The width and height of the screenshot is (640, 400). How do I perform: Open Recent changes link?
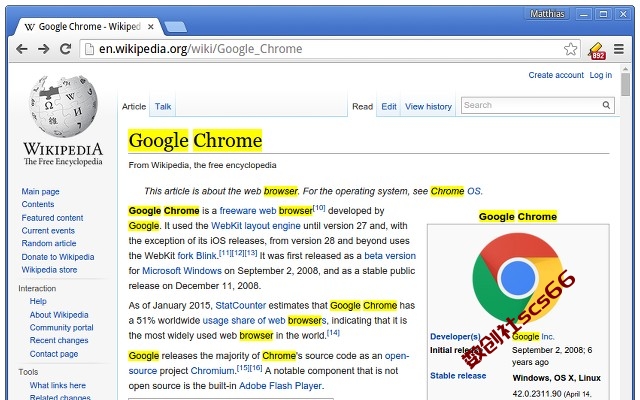tap(59, 340)
